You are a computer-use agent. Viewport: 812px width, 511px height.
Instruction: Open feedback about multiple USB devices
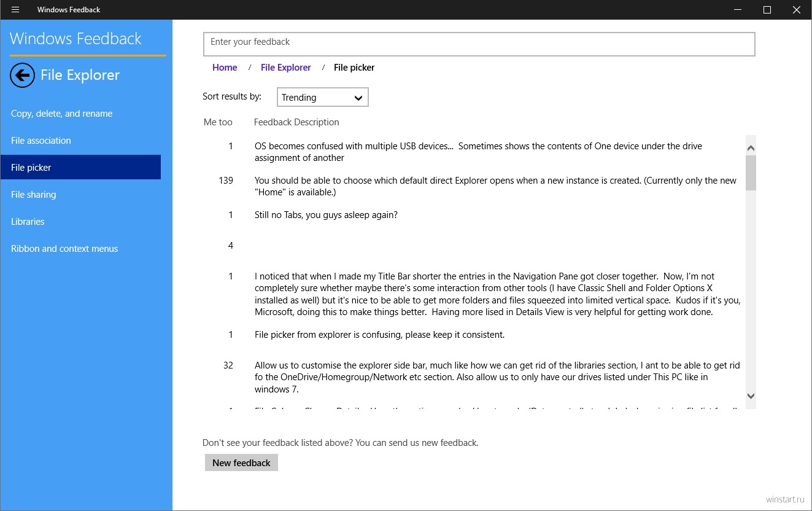pyautogui.click(x=479, y=152)
